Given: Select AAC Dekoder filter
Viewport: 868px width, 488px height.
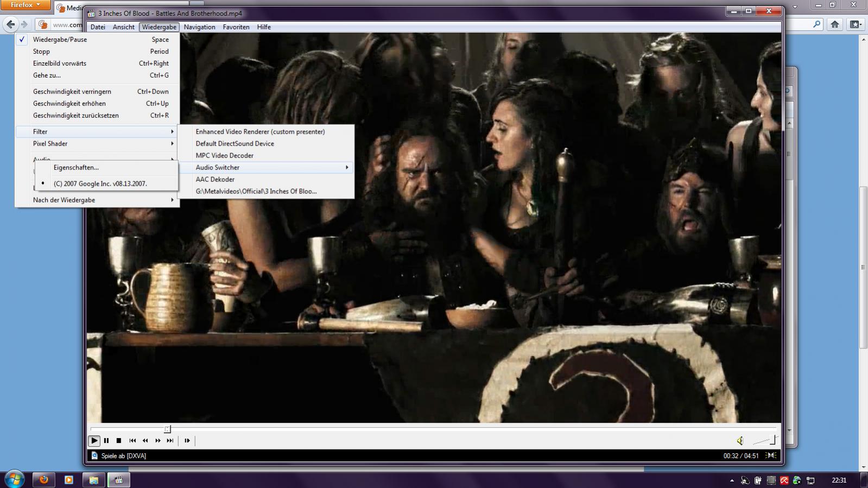Looking at the screenshot, I should point(266,180).
